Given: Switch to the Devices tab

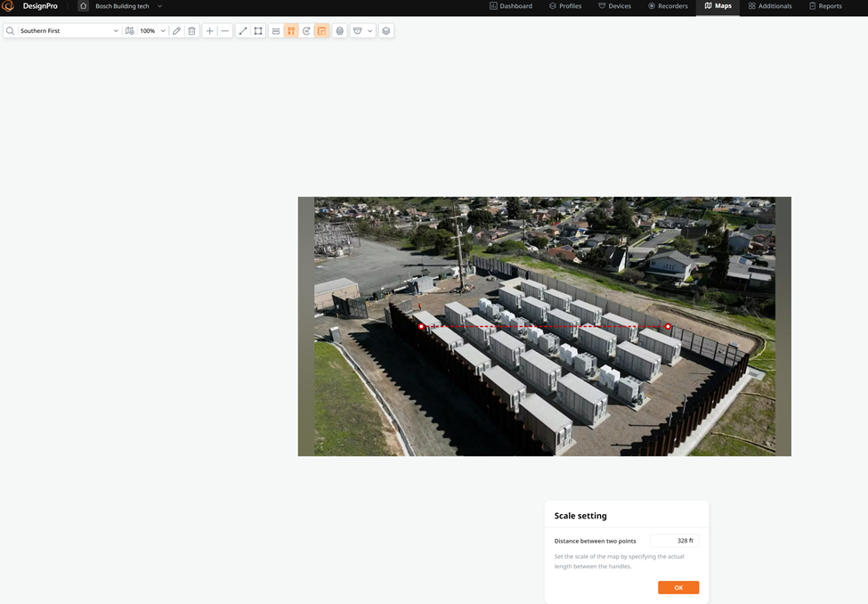Looking at the screenshot, I should 614,6.
